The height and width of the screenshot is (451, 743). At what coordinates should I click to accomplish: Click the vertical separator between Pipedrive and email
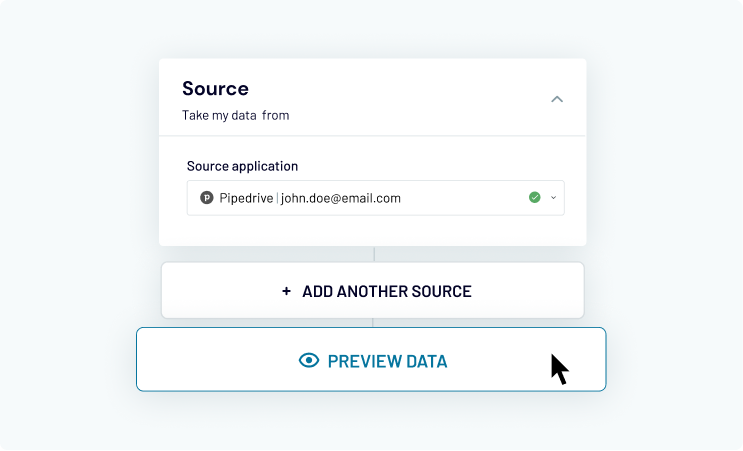[x=277, y=198]
